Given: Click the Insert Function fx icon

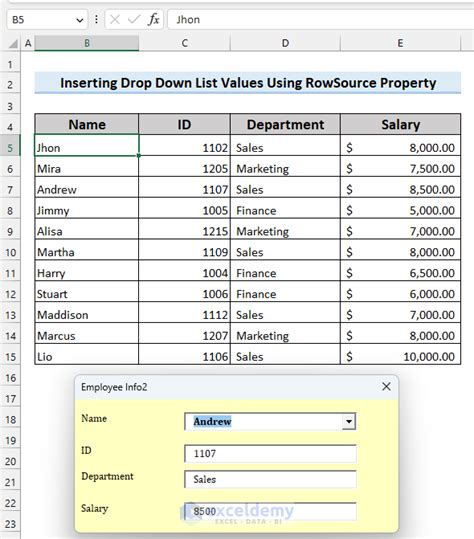Looking at the screenshot, I should click(x=153, y=20).
